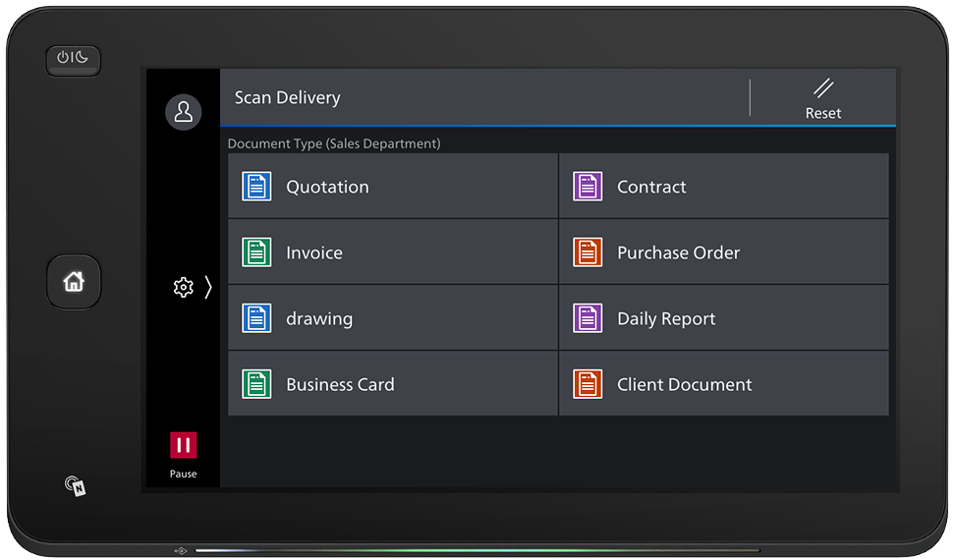The width and height of the screenshot is (953, 560).
Task: Tap the Reset slash icon
Action: (x=823, y=88)
